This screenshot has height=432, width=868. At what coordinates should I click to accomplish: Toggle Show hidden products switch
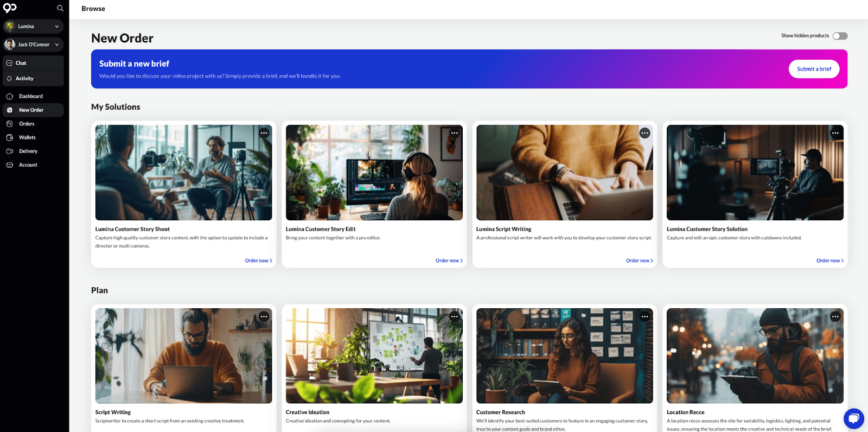click(840, 36)
